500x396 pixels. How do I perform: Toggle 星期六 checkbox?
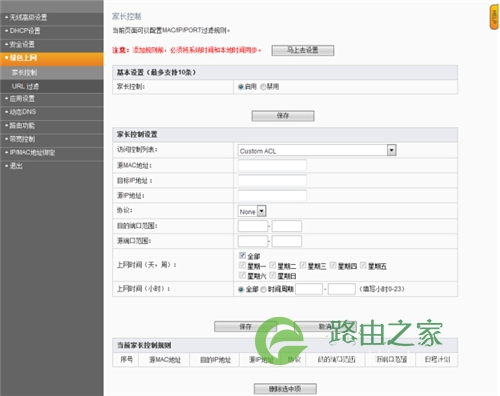242,276
